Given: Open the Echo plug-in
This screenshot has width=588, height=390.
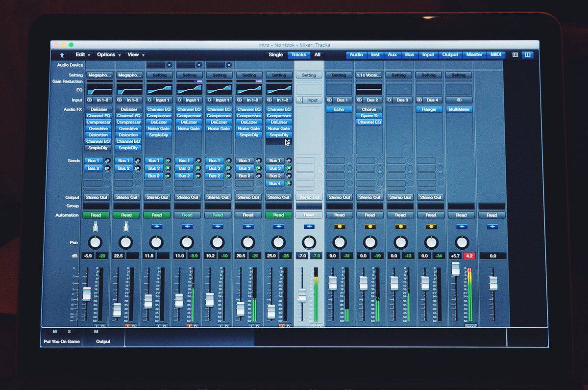Looking at the screenshot, I should click(339, 109).
